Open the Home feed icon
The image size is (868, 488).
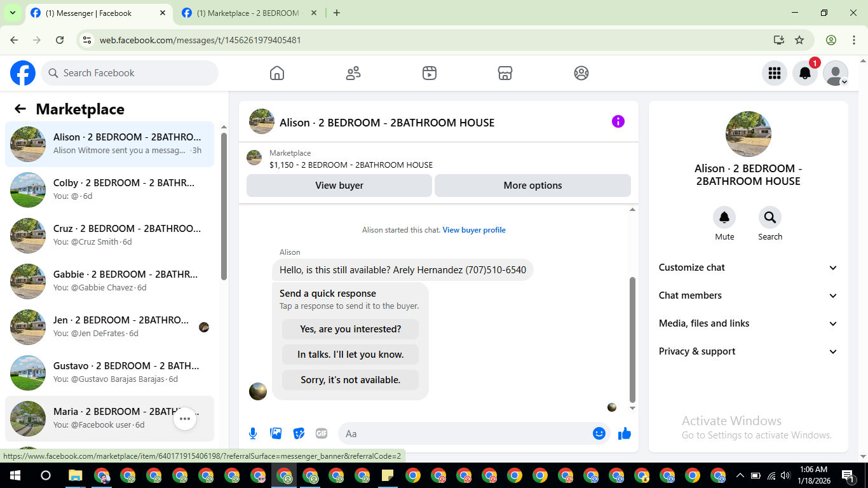tap(277, 73)
